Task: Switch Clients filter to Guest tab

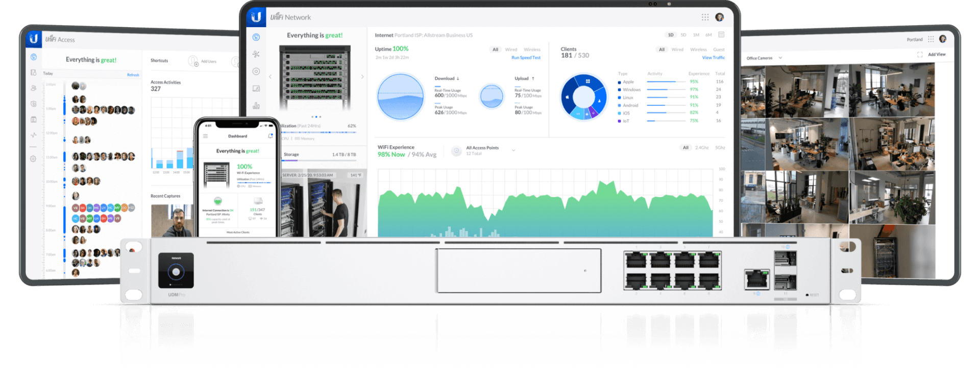Action: point(719,50)
